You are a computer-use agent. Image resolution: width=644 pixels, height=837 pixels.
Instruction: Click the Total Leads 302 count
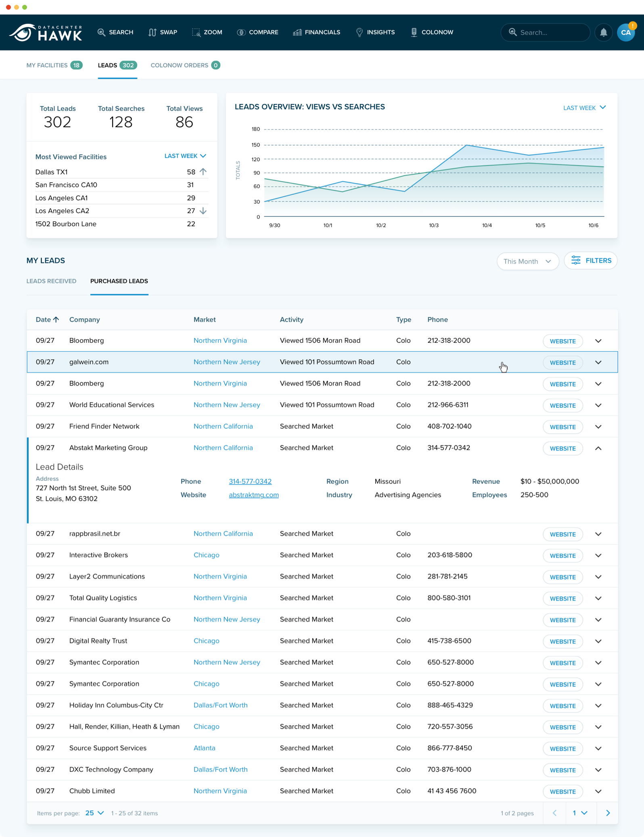57,122
